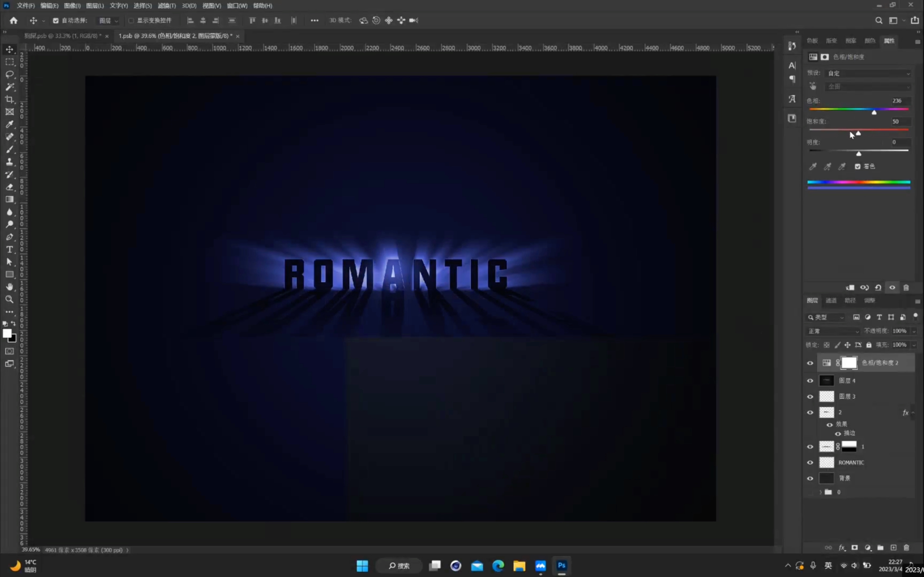Click the reset adjustment icon in Properties
The image size is (924, 577).
(878, 288)
